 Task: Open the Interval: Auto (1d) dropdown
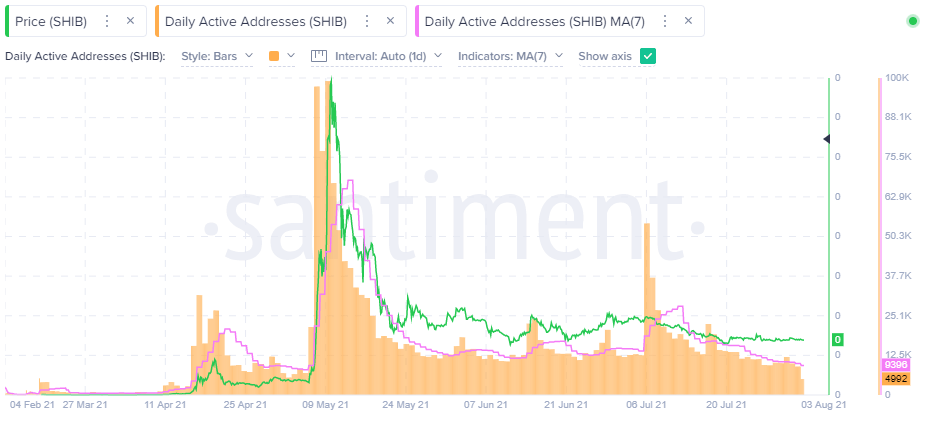coord(389,56)
